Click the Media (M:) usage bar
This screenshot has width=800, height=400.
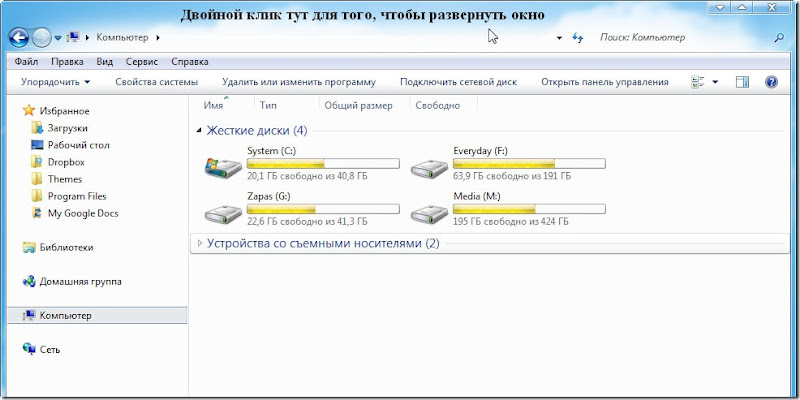pos(529,209)
